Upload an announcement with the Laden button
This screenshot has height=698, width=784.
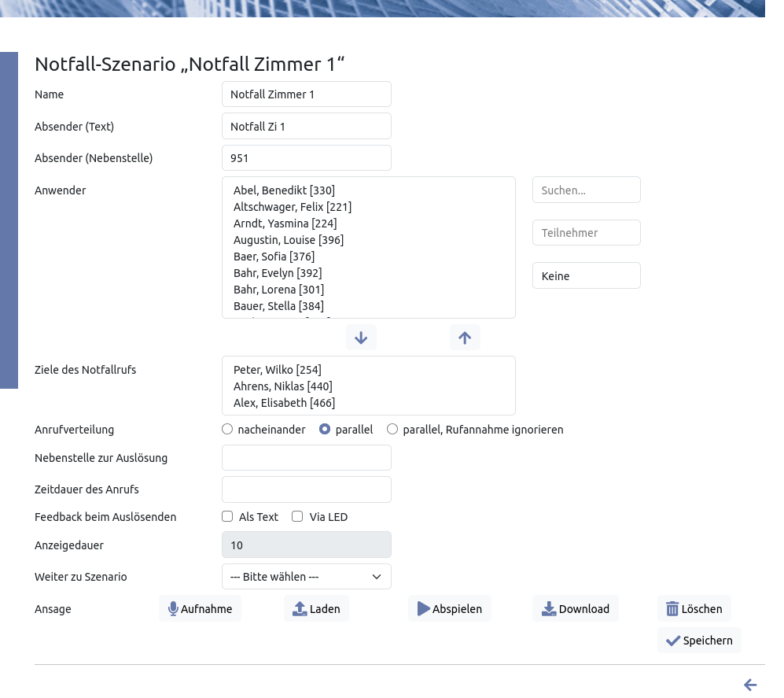316,609
